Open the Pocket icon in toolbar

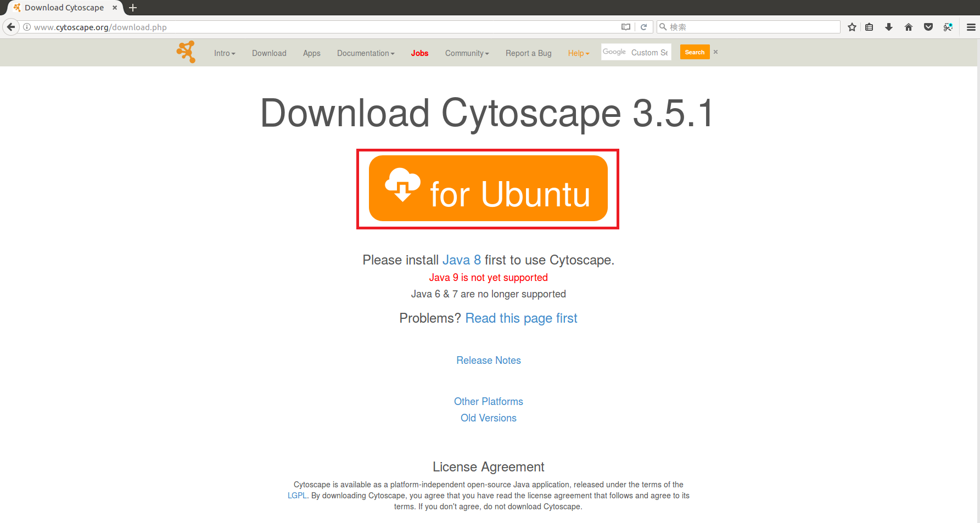pyautogui.click(x=928, y=27)
